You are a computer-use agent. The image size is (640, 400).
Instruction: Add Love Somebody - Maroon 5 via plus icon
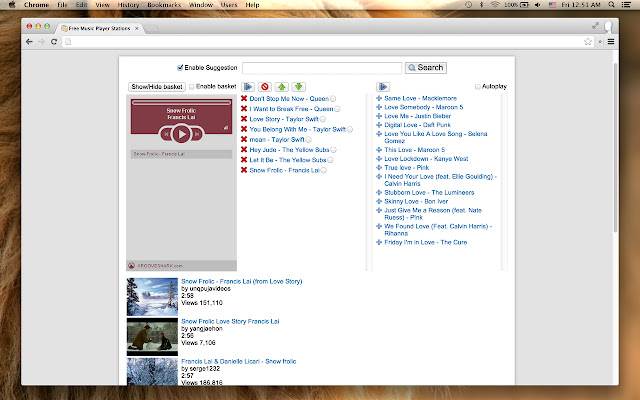[x=379, y=107]
